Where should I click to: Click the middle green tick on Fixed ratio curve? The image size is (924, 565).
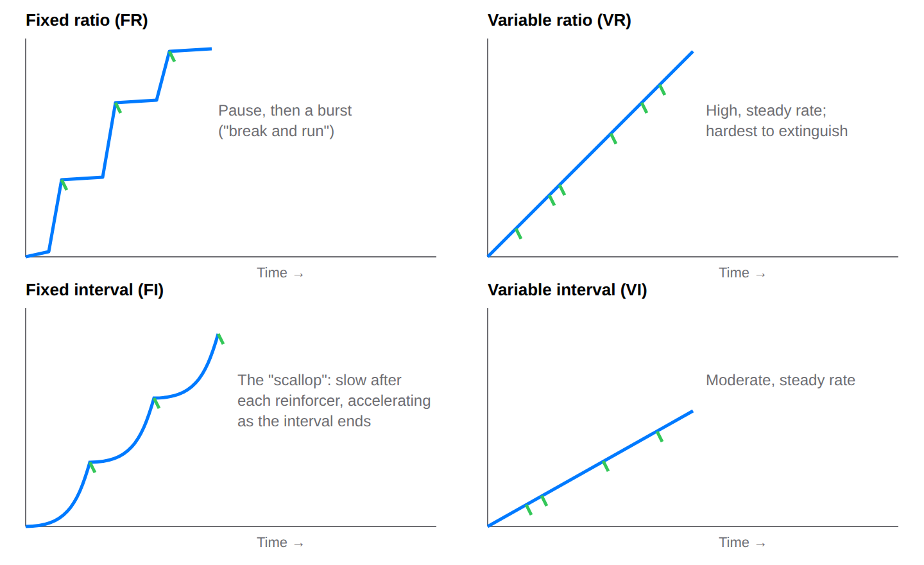point(118,107)
